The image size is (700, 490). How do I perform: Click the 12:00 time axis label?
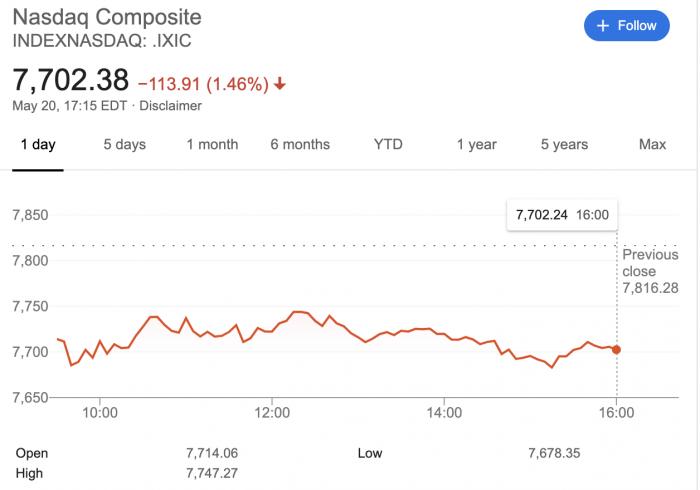[272, 412]
